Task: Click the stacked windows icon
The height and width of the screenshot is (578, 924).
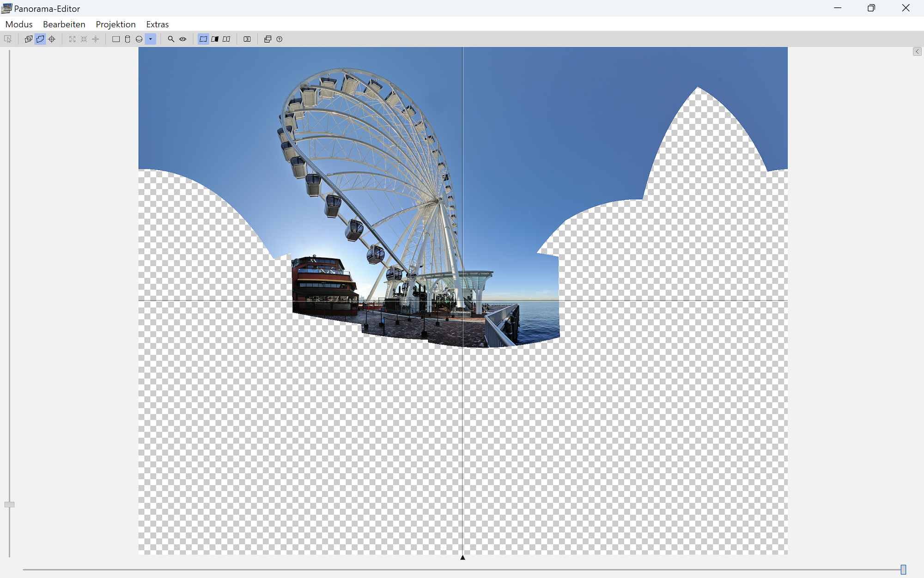Action: [x=267, y=39]
